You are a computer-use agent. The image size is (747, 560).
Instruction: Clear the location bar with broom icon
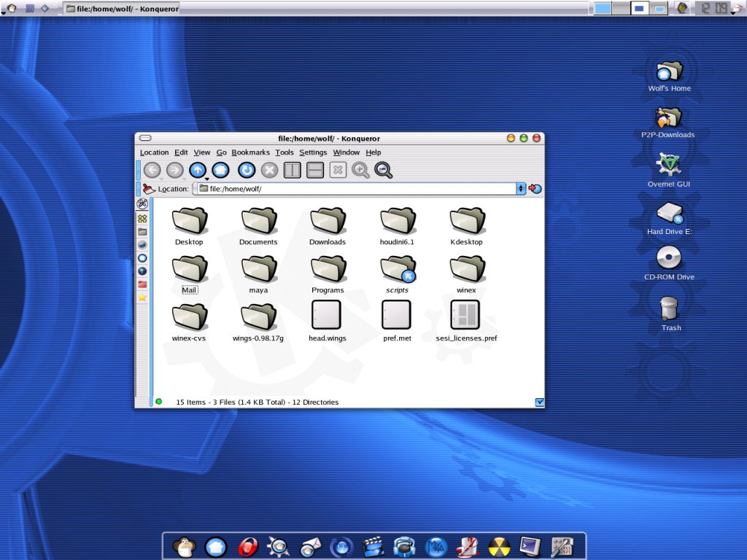149,189
